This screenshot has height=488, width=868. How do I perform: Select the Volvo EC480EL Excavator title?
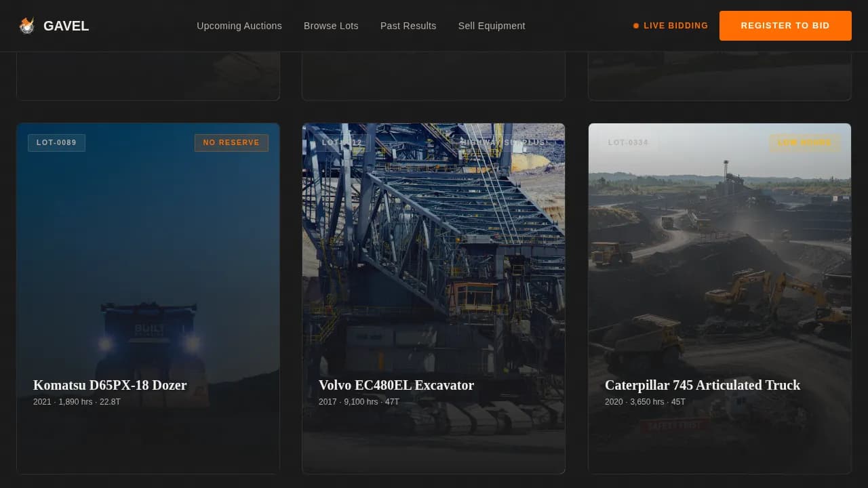(x=396, y=385)
